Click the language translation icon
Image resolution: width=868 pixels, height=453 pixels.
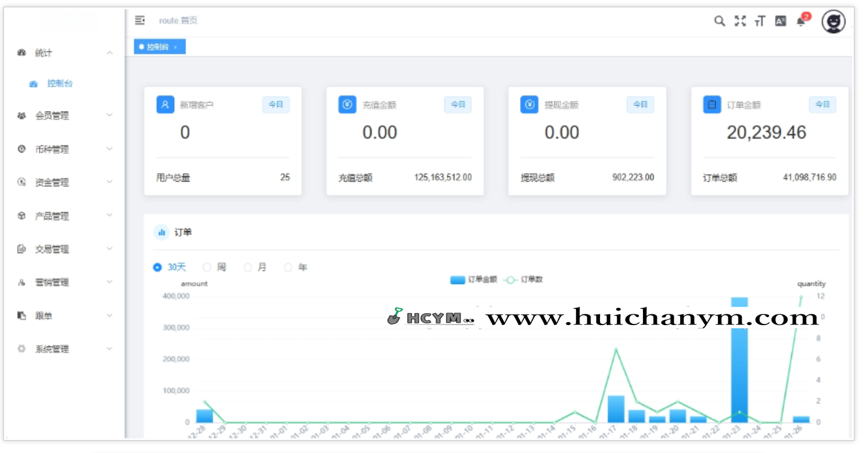781,21
